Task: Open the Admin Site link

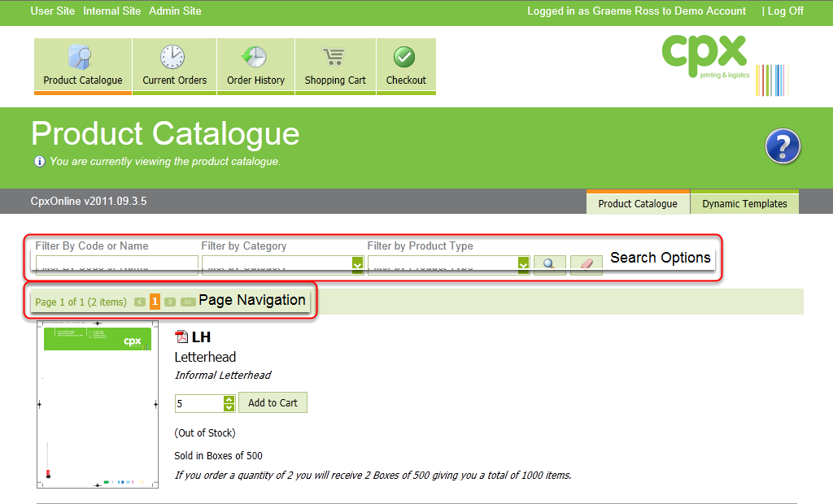Action: (175, 11)
